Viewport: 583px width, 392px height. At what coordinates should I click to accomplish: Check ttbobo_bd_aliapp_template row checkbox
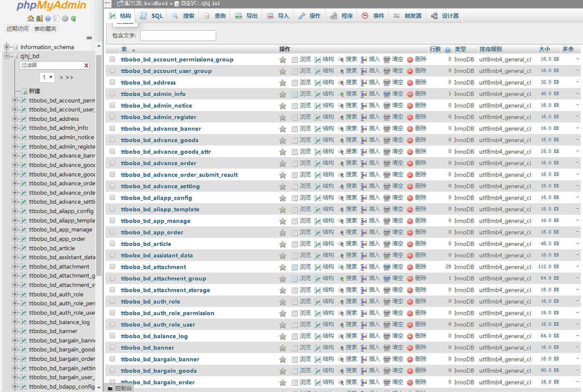tap(112, 209)
